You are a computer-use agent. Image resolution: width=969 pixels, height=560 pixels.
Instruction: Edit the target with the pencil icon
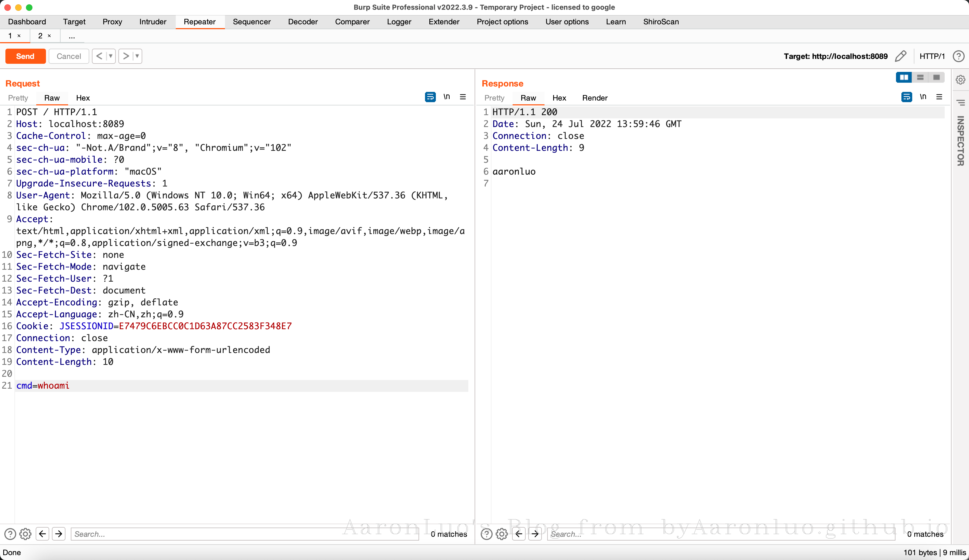click(x=901, y=56)
